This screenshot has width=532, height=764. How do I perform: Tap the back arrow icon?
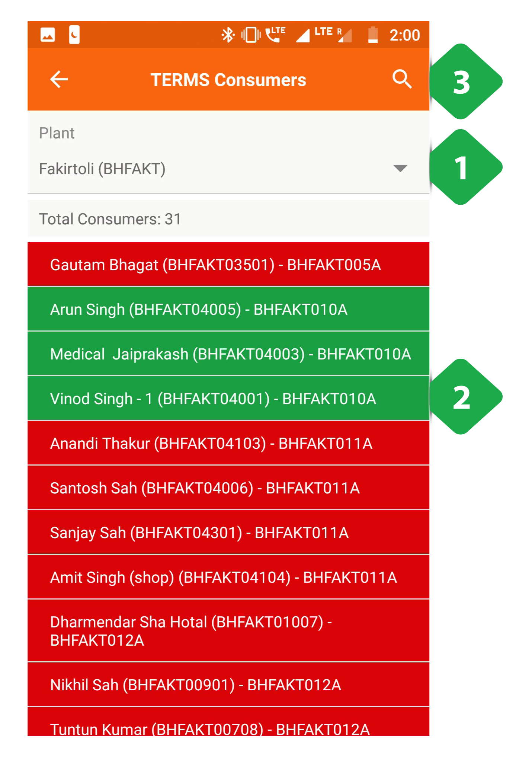[x=59, y=80]
